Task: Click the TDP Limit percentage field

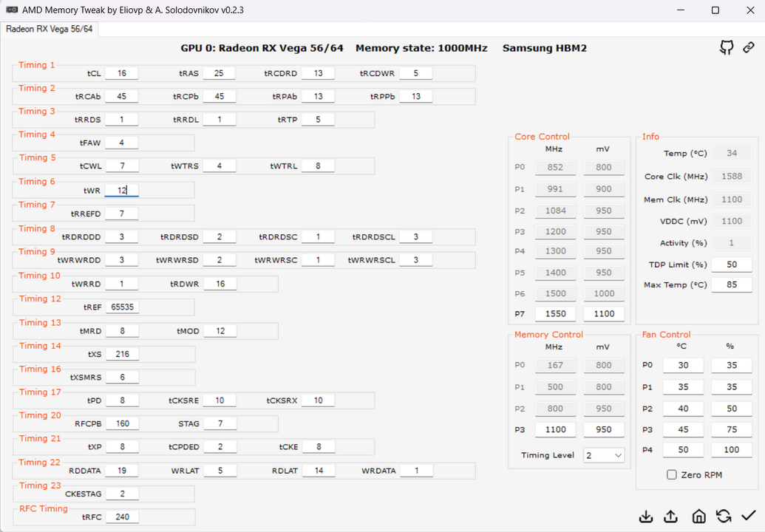Action: tap(731, 265)
